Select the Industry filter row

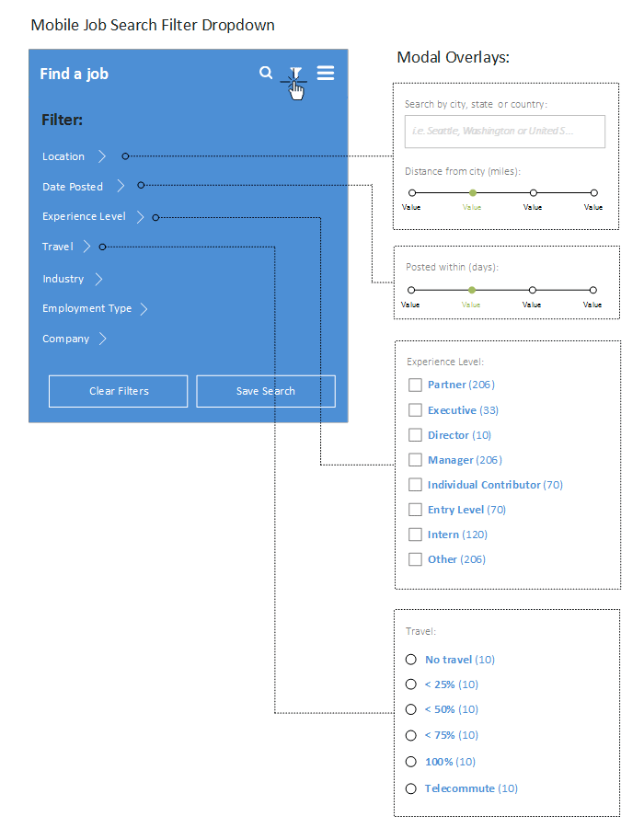(73, 279)
